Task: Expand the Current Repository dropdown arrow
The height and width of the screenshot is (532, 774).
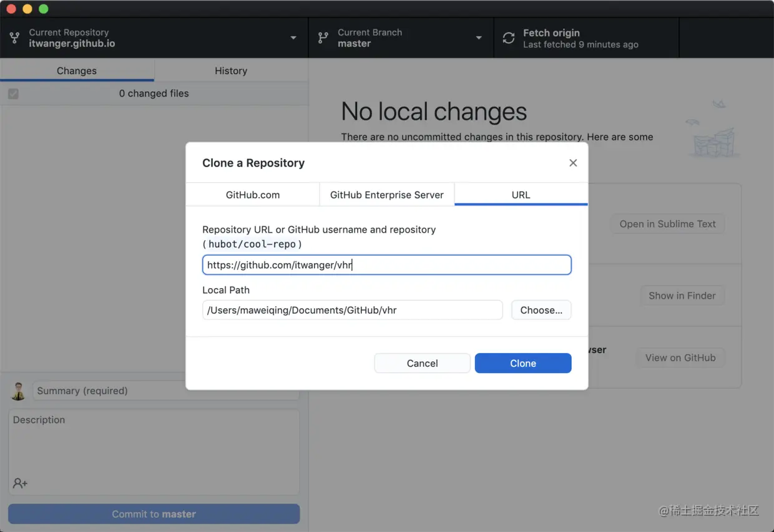Action: pyautogui.click(x=293, y=38)
